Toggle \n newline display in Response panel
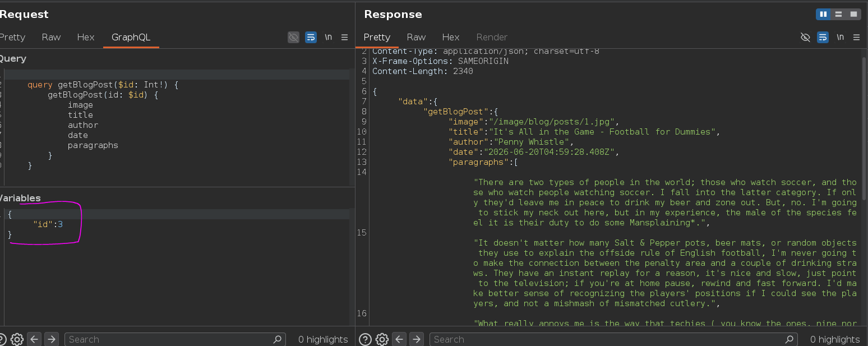 pos(840,37)
